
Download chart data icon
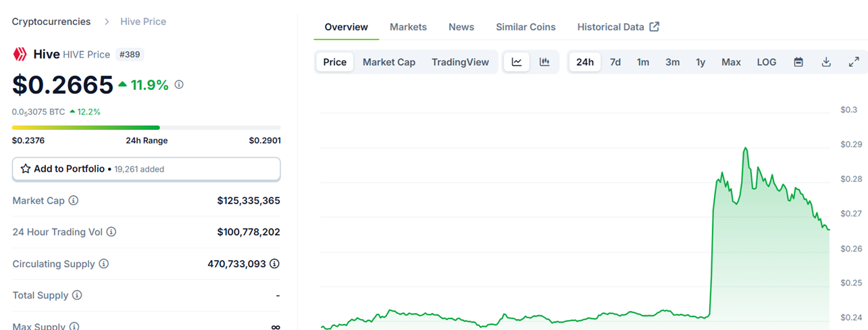click(826, 62)
